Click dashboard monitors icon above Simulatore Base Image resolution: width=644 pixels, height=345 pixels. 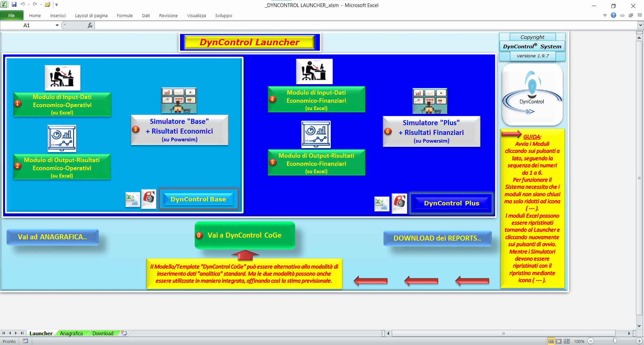[x=179, y=100]
